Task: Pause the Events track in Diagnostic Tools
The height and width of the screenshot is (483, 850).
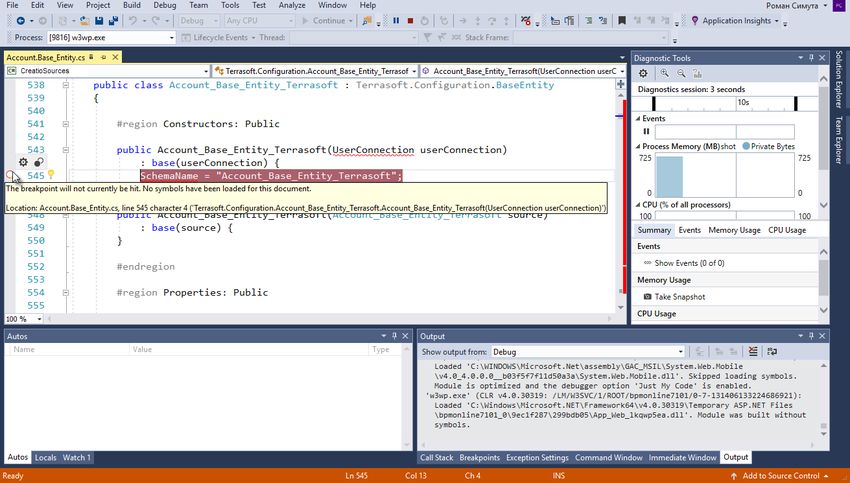Action: (646, 131)
